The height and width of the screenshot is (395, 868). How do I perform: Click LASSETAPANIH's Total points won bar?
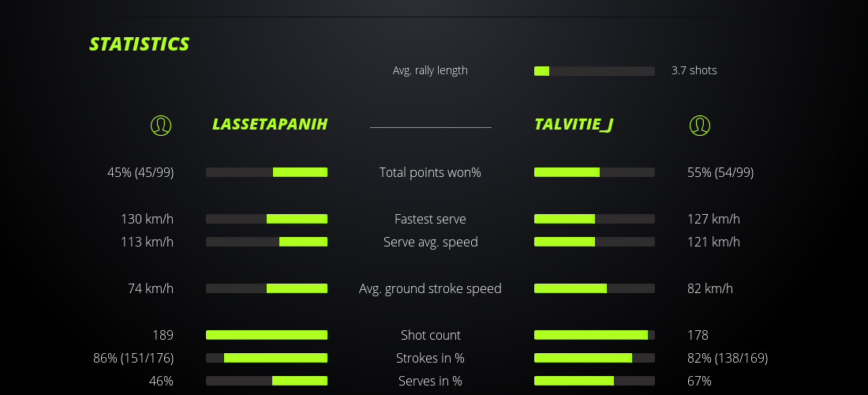(x=267, y=172)
